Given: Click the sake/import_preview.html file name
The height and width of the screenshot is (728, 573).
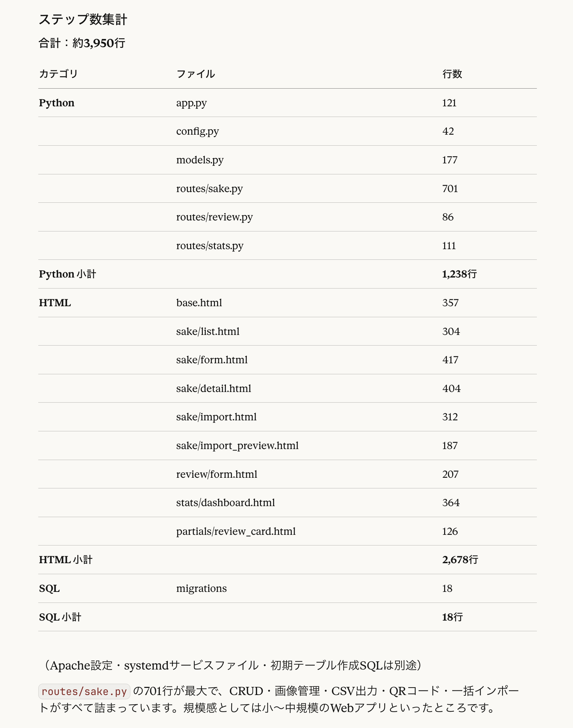Looking at the screenshot, I should (237, 446).
